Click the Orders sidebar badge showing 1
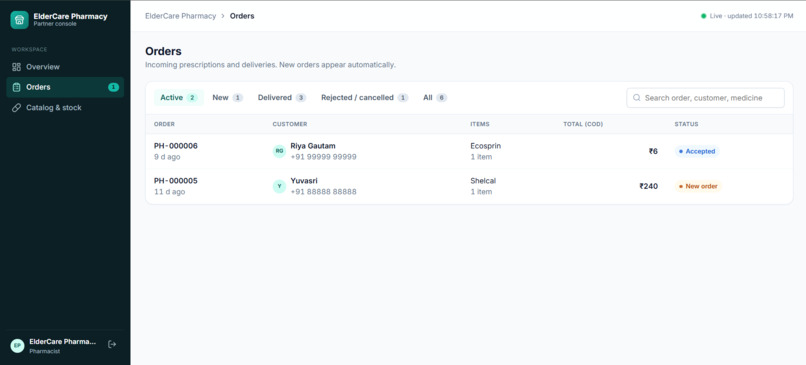806x365 pixels. click(114, 87)
